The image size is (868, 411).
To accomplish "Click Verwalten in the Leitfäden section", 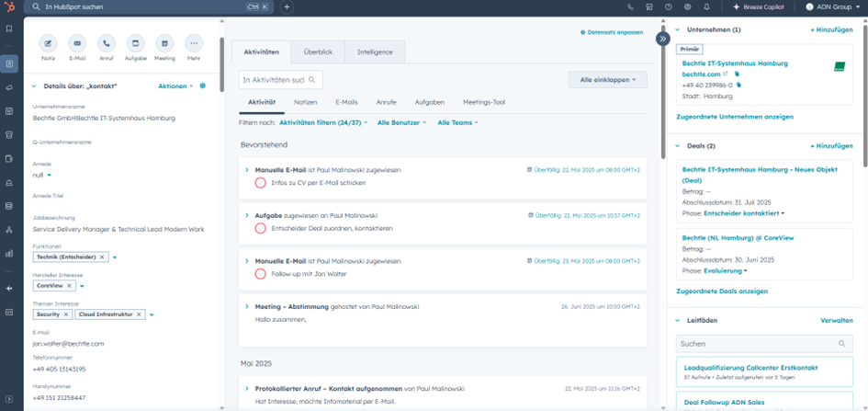I will point(837,320).
